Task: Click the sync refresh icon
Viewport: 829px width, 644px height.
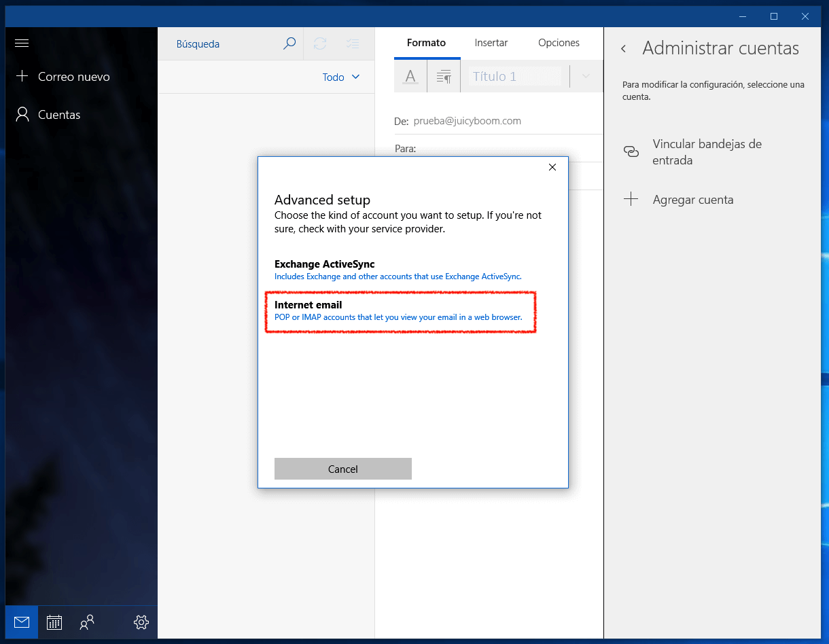Action: click(320, 43)
